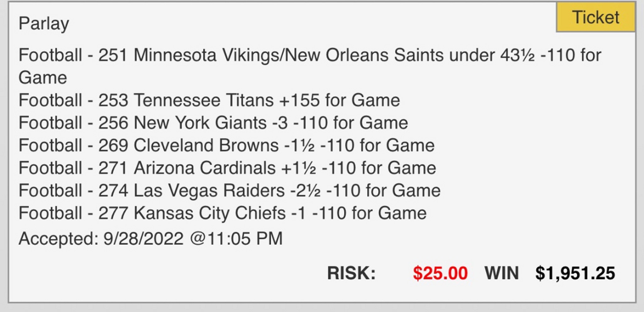Screen dimensions: 644x312
Task: Select the Tennessee Titans +155 pick
Action: [209, 100]
